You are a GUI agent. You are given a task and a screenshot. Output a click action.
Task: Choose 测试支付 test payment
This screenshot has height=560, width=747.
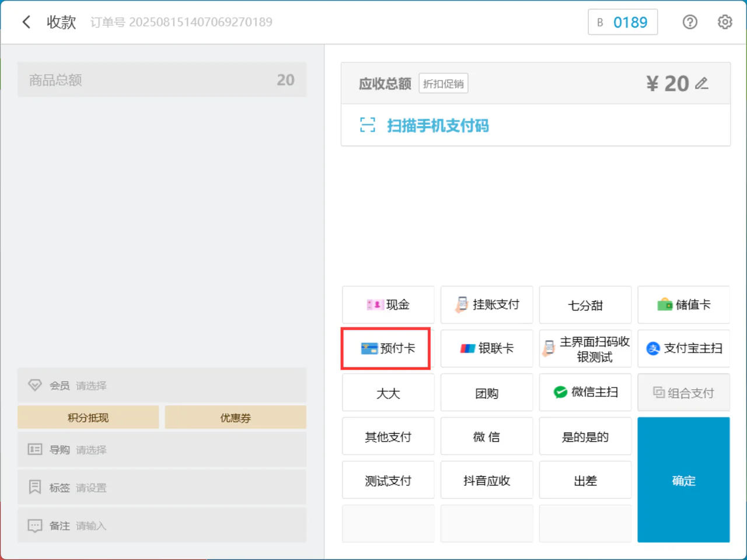pyautogui.click(x=388, y=480)
